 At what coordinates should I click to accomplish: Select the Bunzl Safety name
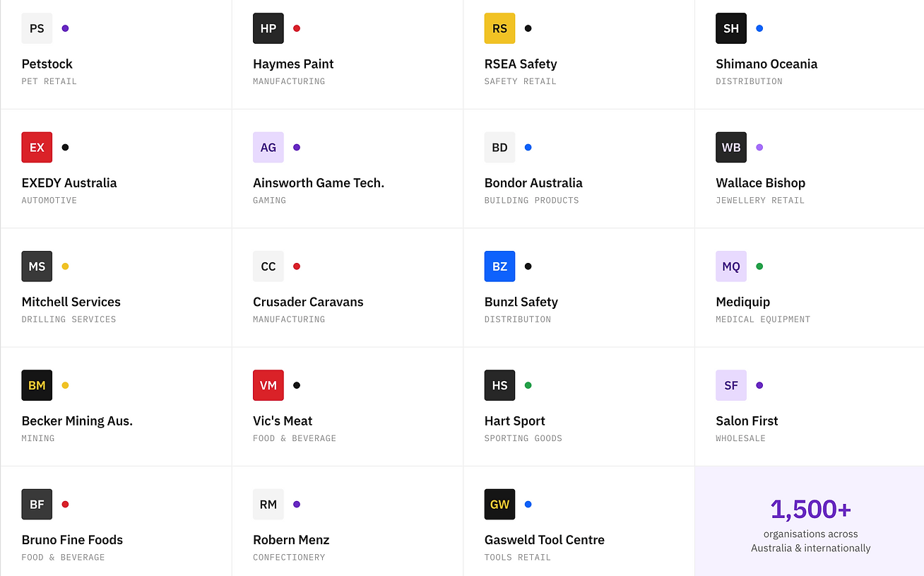[521, 302]
